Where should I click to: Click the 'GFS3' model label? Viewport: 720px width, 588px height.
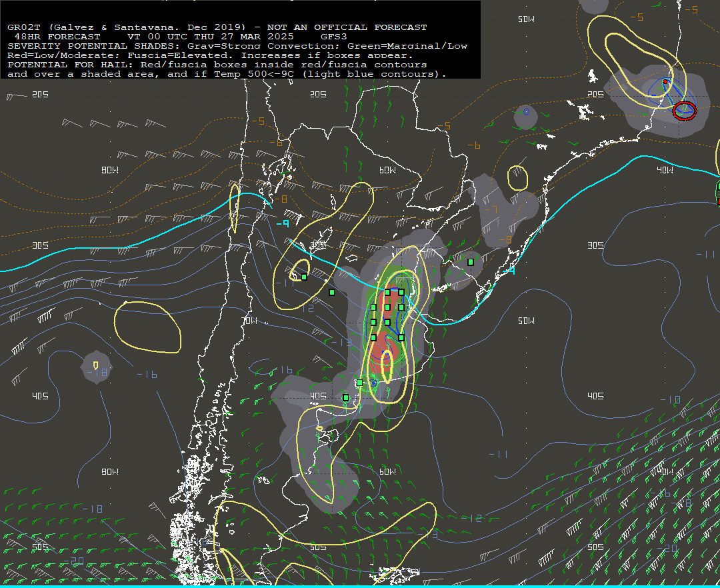334,37
